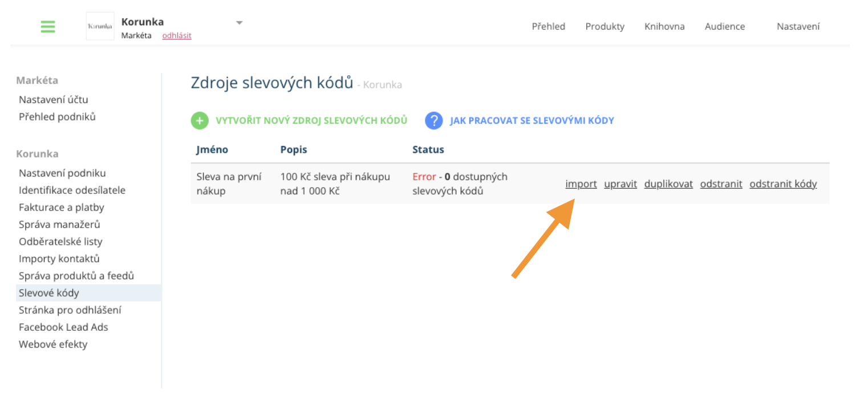Image resolution: width=868 pixels, height=397 pixels.
Task: Click Vytvořit nový zdroj slevových kódů
Action: pos(311,121)
